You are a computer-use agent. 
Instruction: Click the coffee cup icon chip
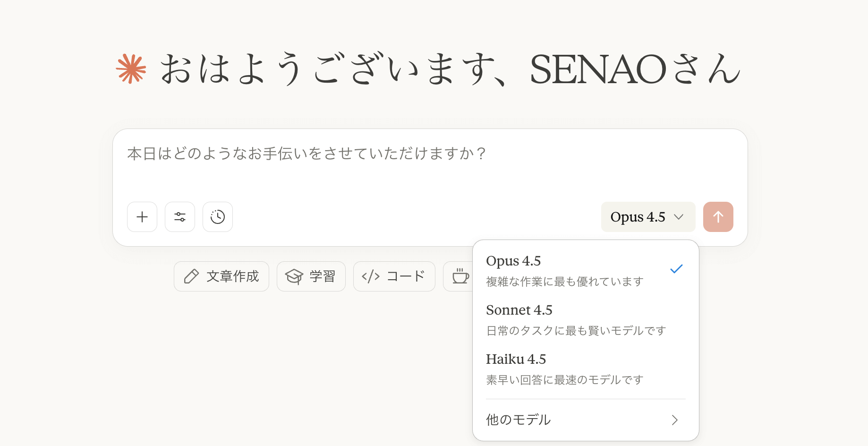460,276
